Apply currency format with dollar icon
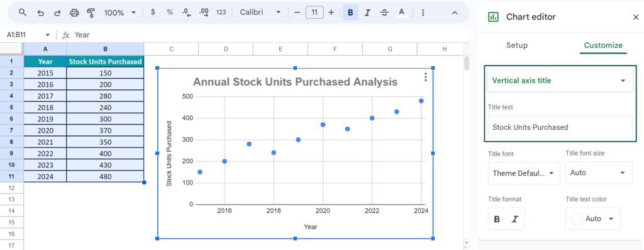 pyautogui.click(x=153, y=13)
